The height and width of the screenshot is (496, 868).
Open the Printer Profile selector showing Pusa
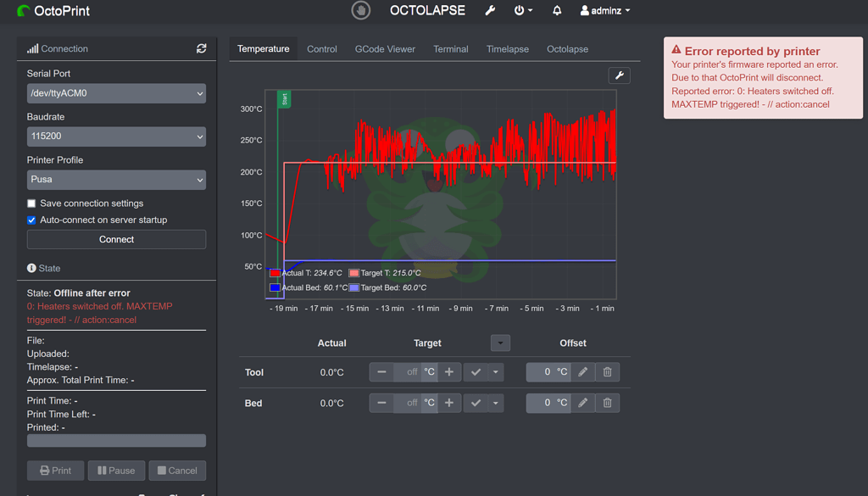pos(116,180)
